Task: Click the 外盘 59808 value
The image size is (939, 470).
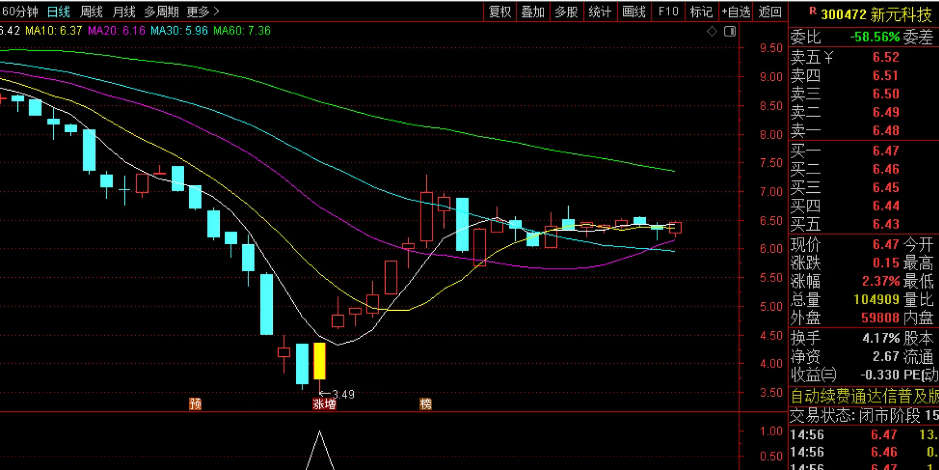Action: (881, 318)
